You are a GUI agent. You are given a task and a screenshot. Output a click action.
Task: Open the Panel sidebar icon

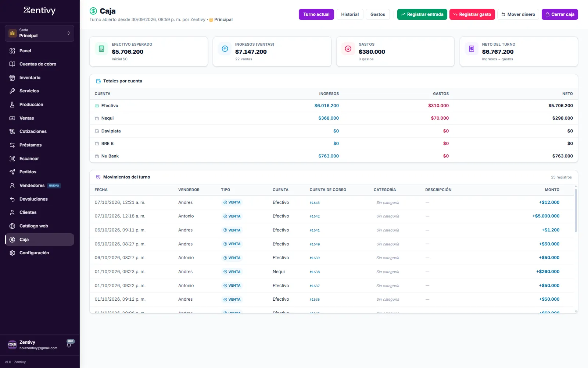coord(12,51)
